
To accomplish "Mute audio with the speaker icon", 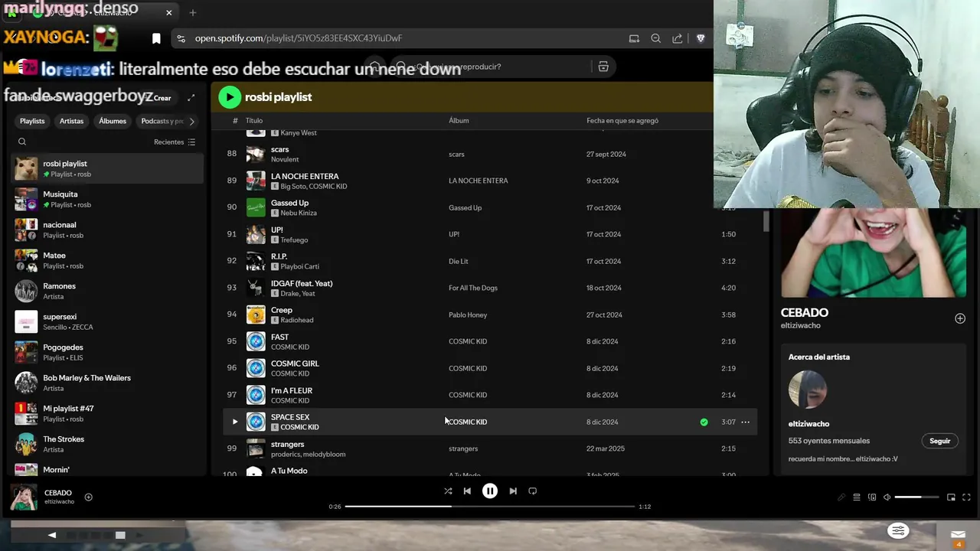I will [x=887, y=497].
